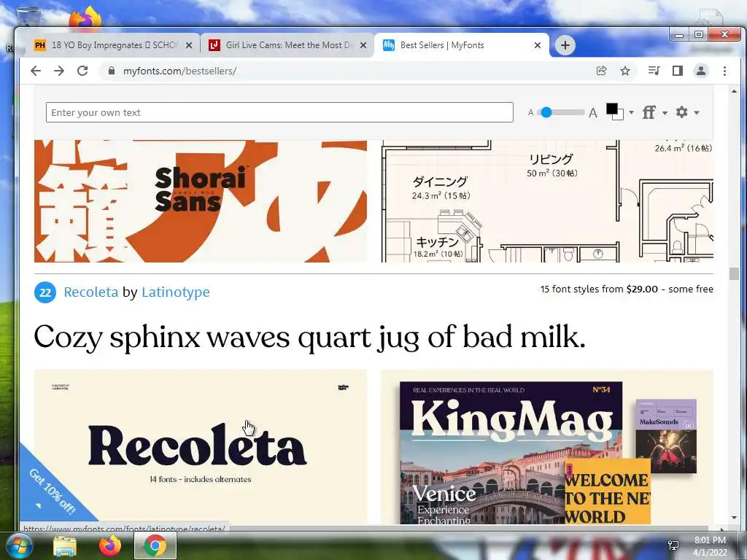Open Chrome three-dot menu

click(x=724, y=71)
